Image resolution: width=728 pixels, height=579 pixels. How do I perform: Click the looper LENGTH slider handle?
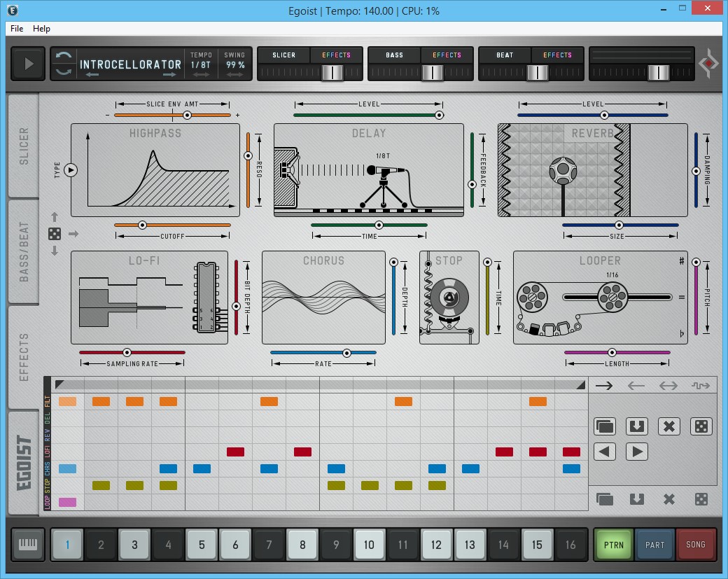click(612, 352)
